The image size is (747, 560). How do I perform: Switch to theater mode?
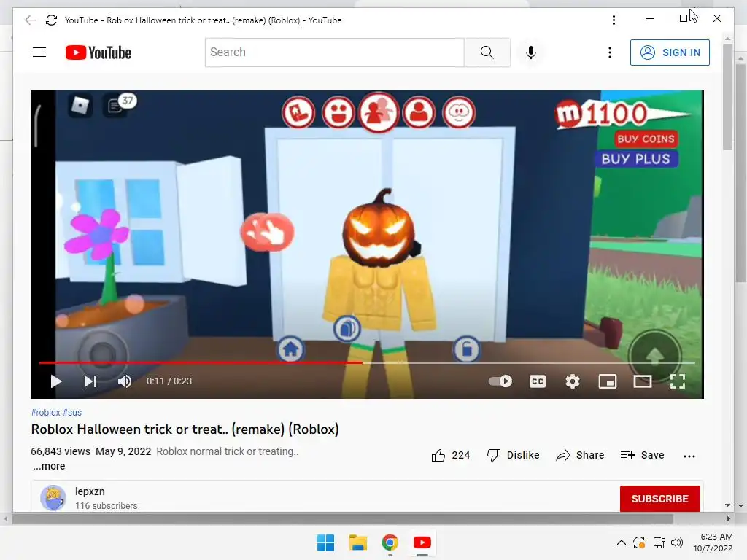642,381
